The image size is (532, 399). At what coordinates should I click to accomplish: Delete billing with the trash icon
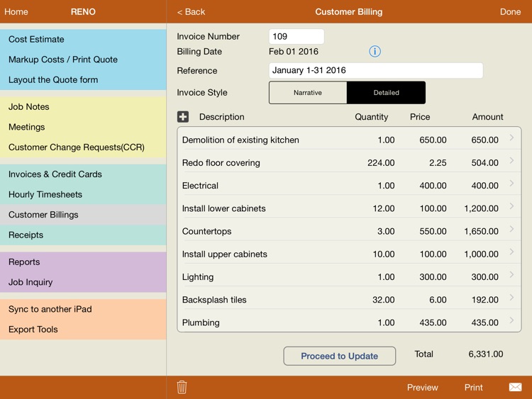[182, 387]
